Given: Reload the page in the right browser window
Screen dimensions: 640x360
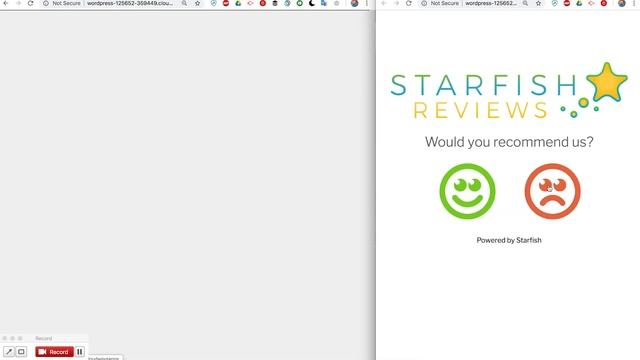Looking at the screenshot, I should coord(409,3).
